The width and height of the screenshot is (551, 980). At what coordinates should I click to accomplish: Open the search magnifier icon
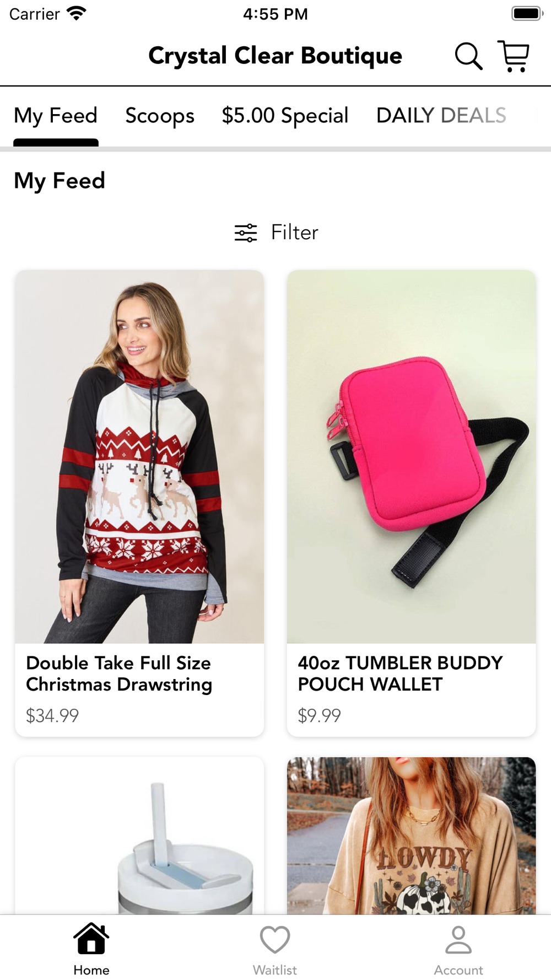(x=468, y=56)
